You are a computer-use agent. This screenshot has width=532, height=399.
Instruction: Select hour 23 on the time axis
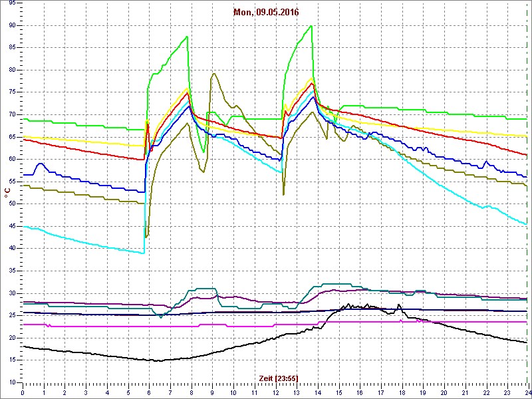pos(507,393)
